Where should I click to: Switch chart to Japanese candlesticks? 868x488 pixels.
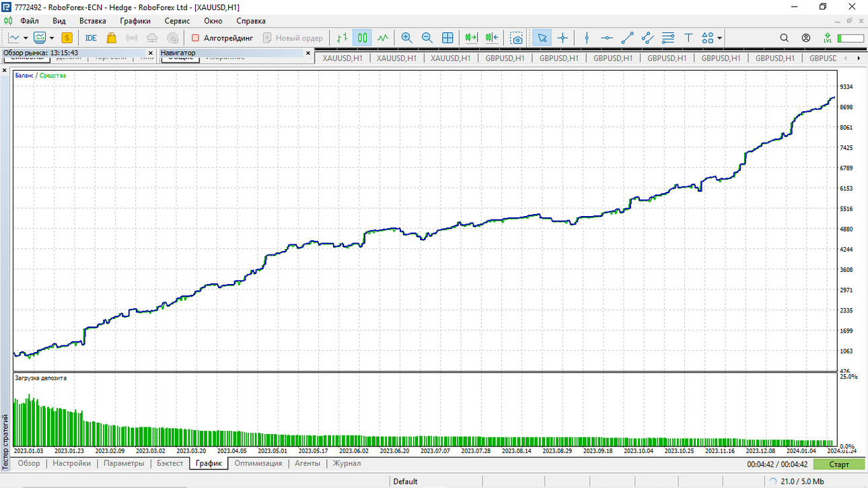363,38
